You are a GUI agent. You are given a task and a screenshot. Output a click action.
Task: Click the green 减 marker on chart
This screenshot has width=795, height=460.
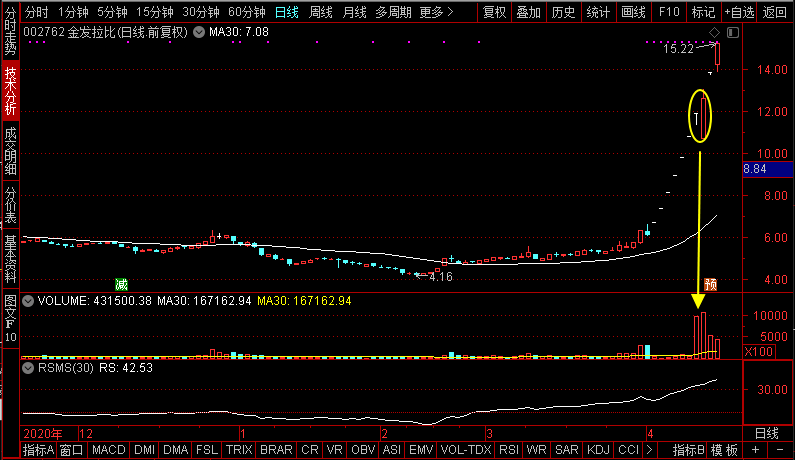pos(122,283)
